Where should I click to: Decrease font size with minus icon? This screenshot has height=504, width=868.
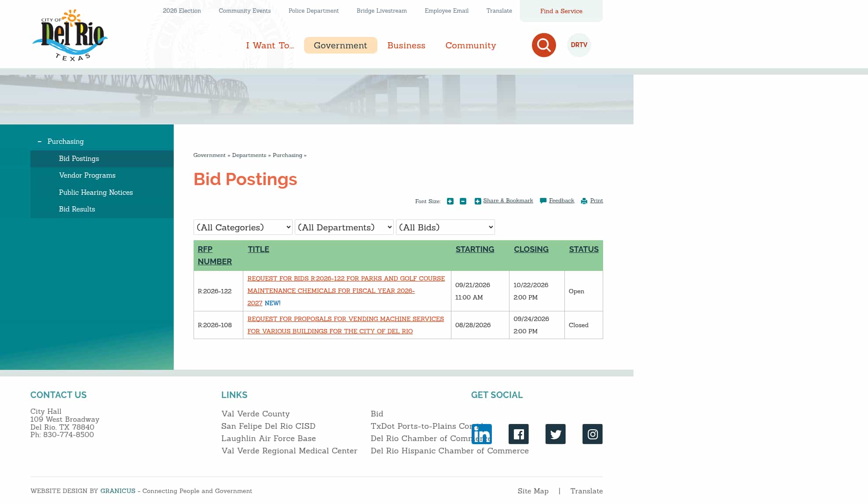click(x=463, y=201)
